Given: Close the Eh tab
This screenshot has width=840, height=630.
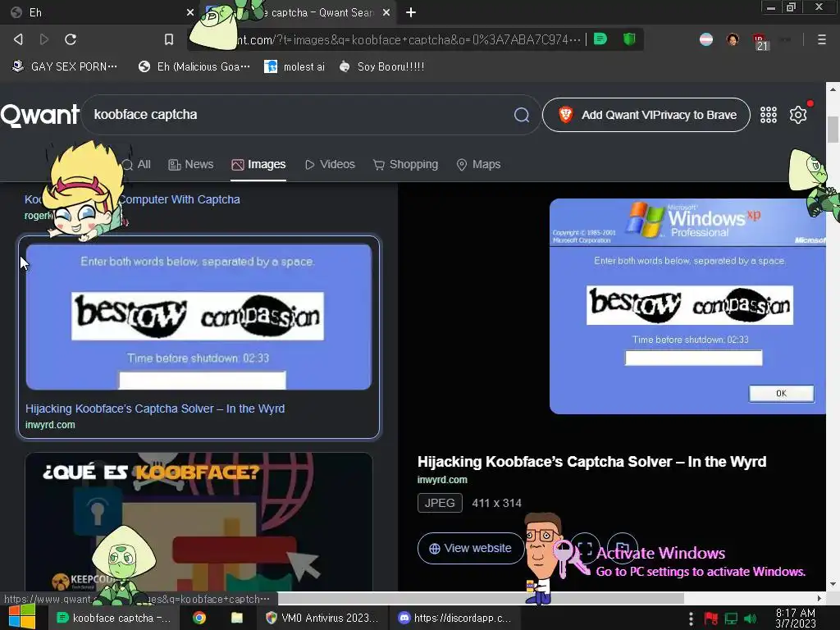Looking at the screenshot, I should point(190,12).
